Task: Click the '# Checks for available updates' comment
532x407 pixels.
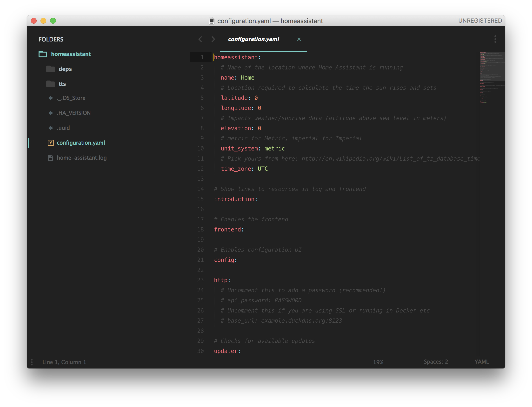Action: click(265, 341)
